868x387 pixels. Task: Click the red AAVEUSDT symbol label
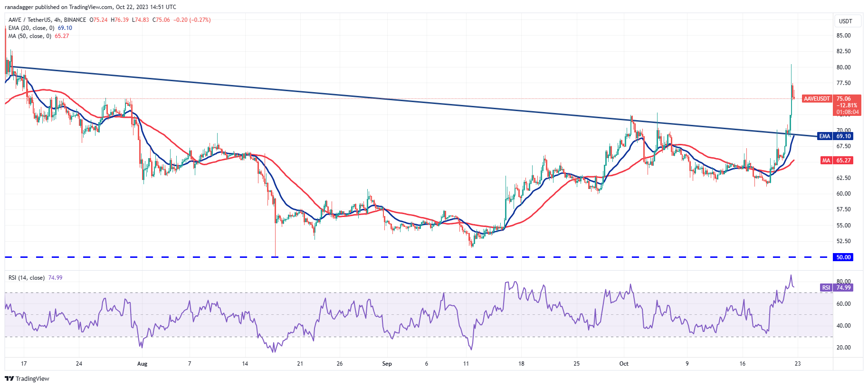816,99
